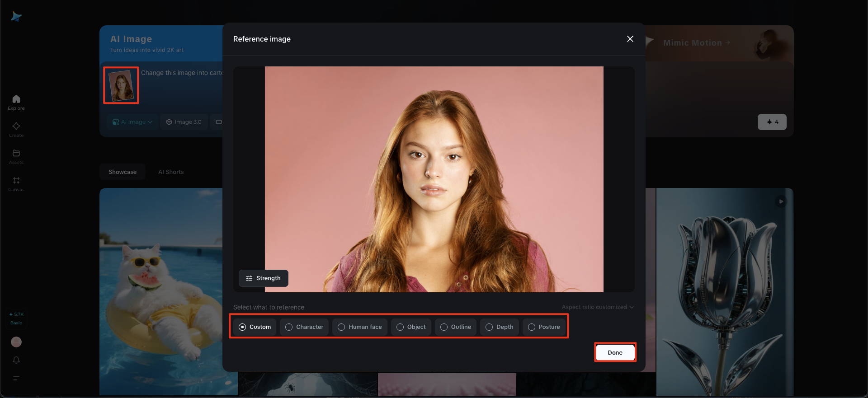Select the Posture reference option
Screen dimensions: 868x398
click(x=544, y=327)
